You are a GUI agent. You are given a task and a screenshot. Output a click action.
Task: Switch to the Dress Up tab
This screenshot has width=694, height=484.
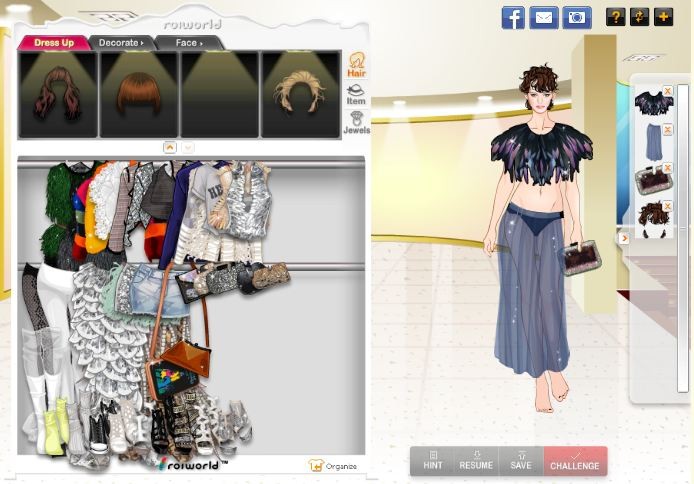click(x=53, y=43)
